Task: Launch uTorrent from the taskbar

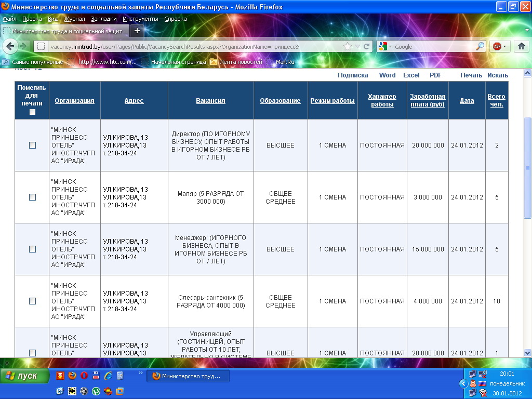Action: tap(96, 391)
